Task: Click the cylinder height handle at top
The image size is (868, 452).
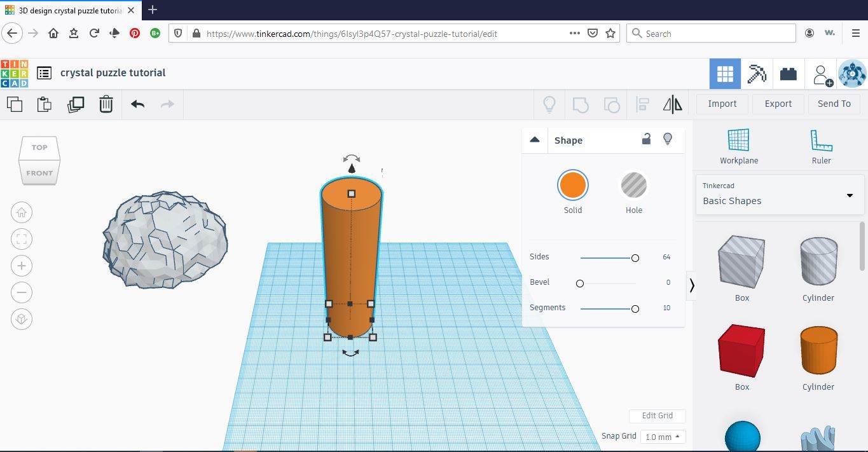Action: 351,193
